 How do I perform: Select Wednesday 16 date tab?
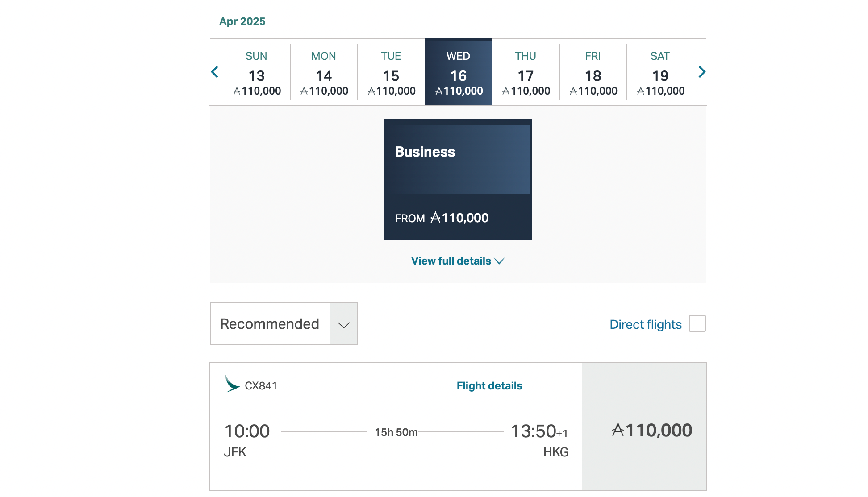tap(458, 73)
